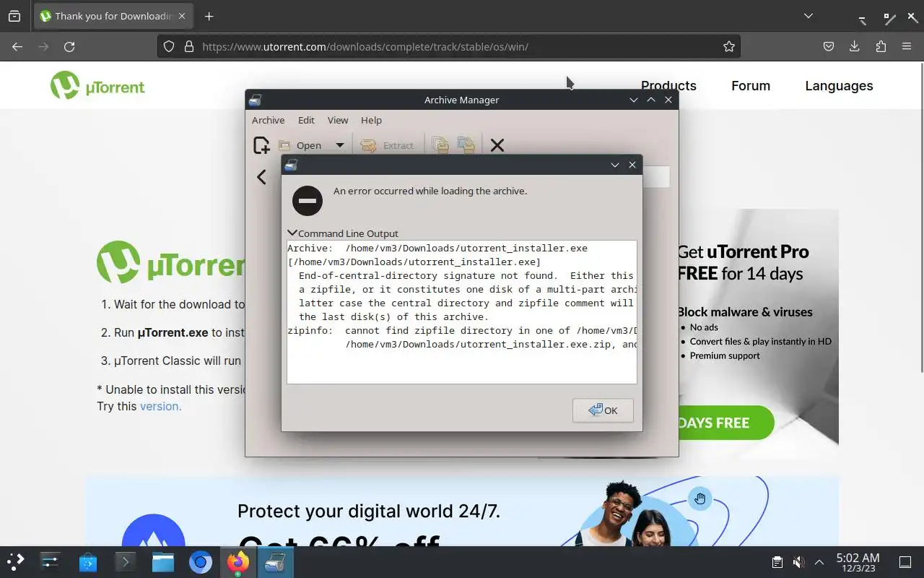The image size is (924, 578).
Task: Open the Konsole terminal taskbar icon
Action: (x=126, y=561)
